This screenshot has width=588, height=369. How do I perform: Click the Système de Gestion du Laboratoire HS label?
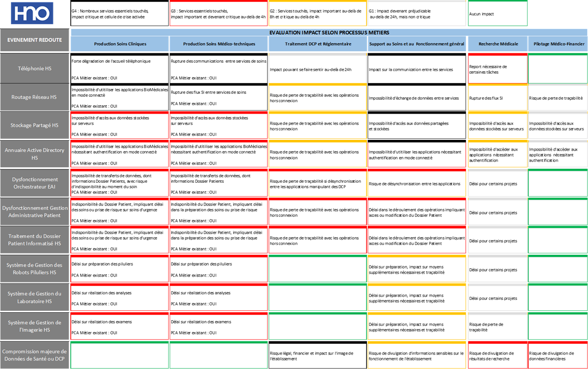point(35,297)
